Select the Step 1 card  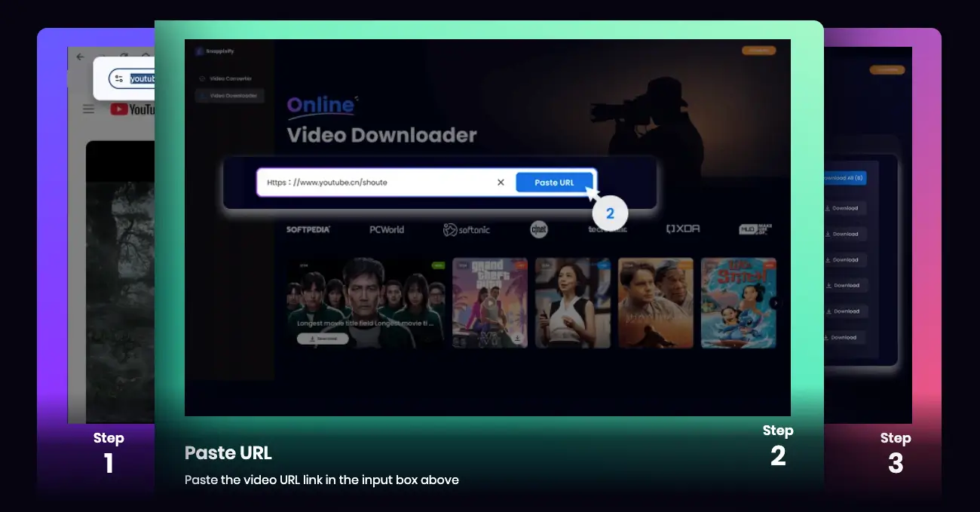point(109,452)
